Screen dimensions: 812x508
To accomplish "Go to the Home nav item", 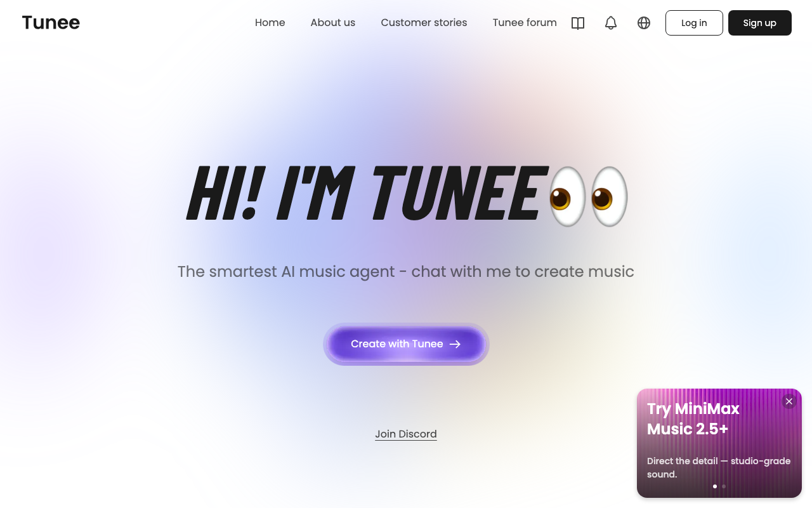I will [x=270, y=23].
